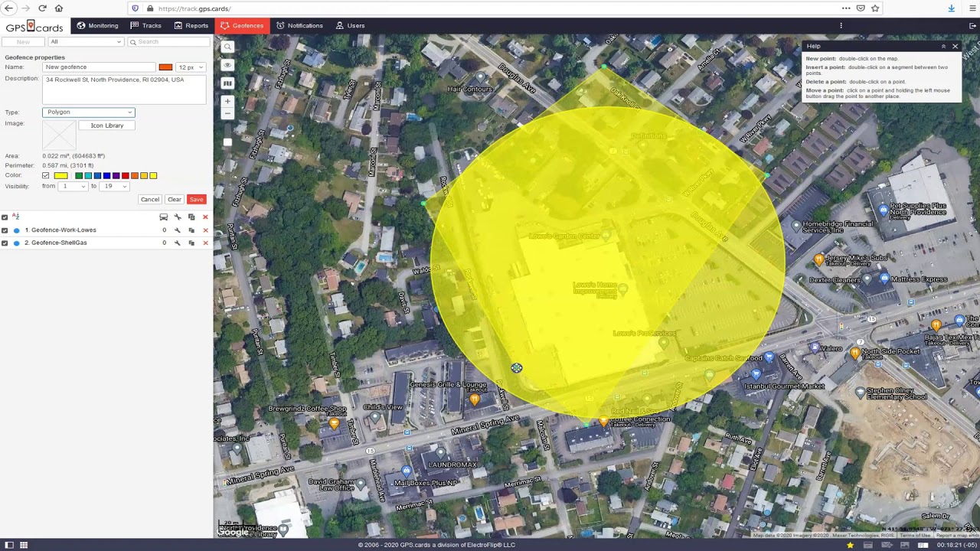
Task: Collapse the Help panel with double chevron
Action: coord(943,47)
